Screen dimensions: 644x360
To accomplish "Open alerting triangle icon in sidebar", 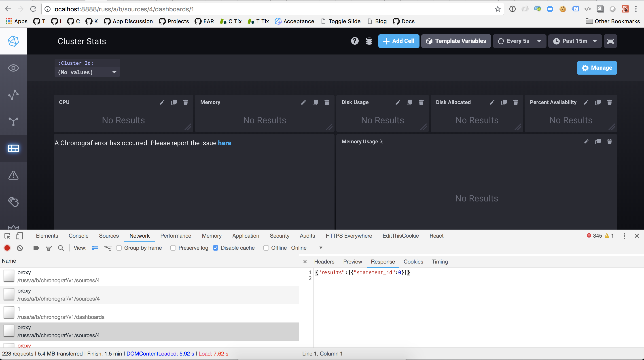I will point(13,175).
